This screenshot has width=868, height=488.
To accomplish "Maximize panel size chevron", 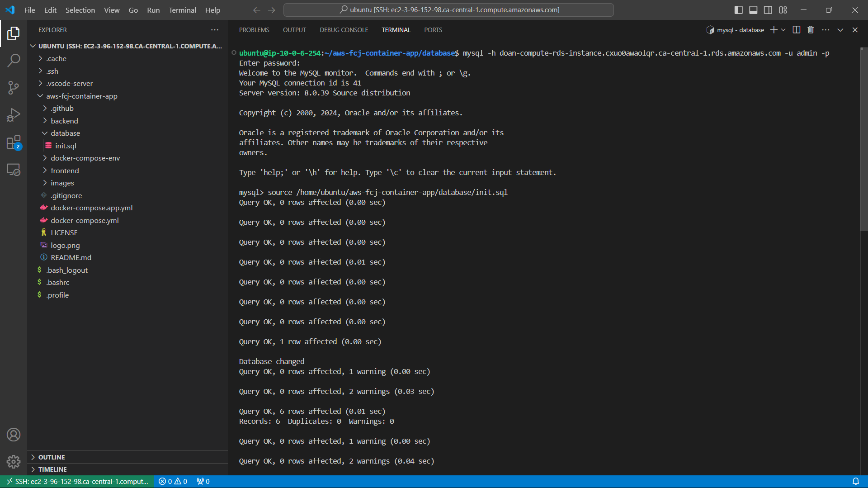I will click(x=840, y=30).
